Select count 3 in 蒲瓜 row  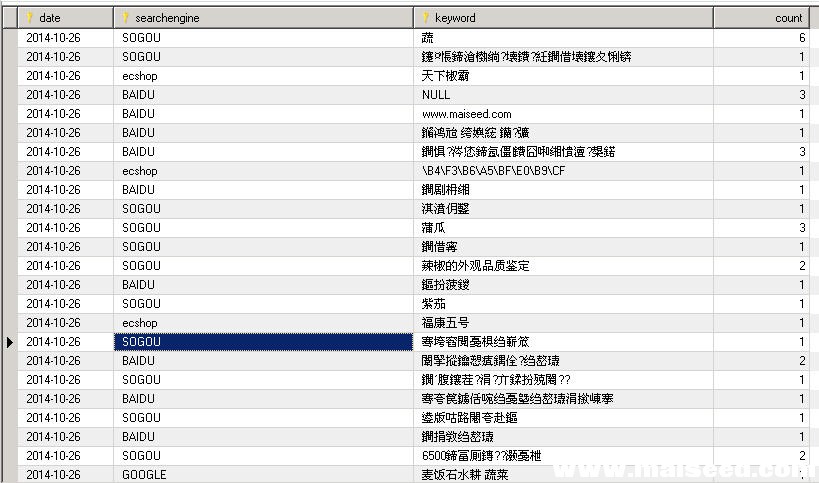click(762, 228)
